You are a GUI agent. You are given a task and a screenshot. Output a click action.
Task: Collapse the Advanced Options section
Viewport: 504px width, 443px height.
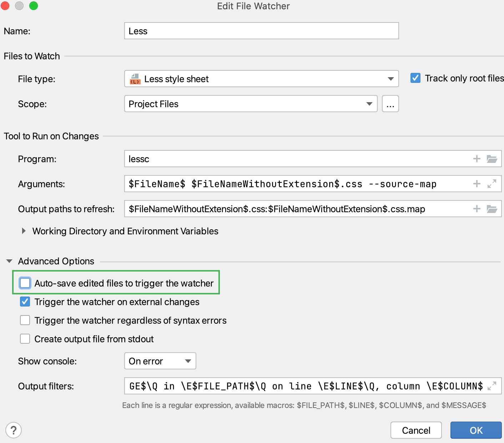click(9, 261)
